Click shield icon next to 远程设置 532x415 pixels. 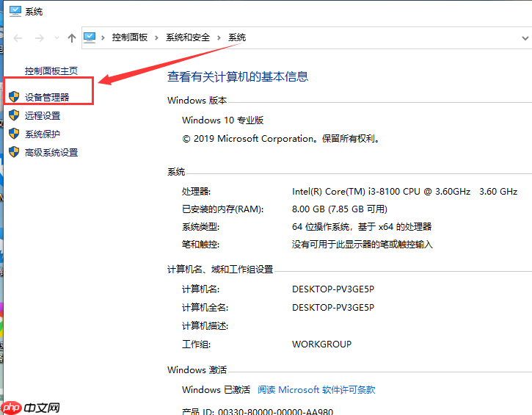[x=14, y=115]
